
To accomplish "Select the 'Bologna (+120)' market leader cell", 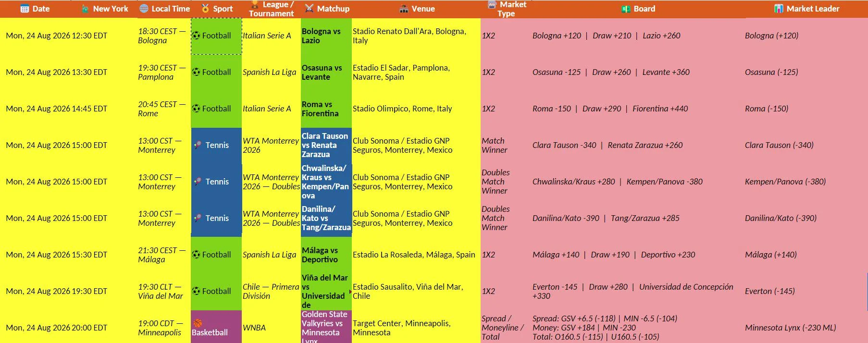I will (806, 36).
